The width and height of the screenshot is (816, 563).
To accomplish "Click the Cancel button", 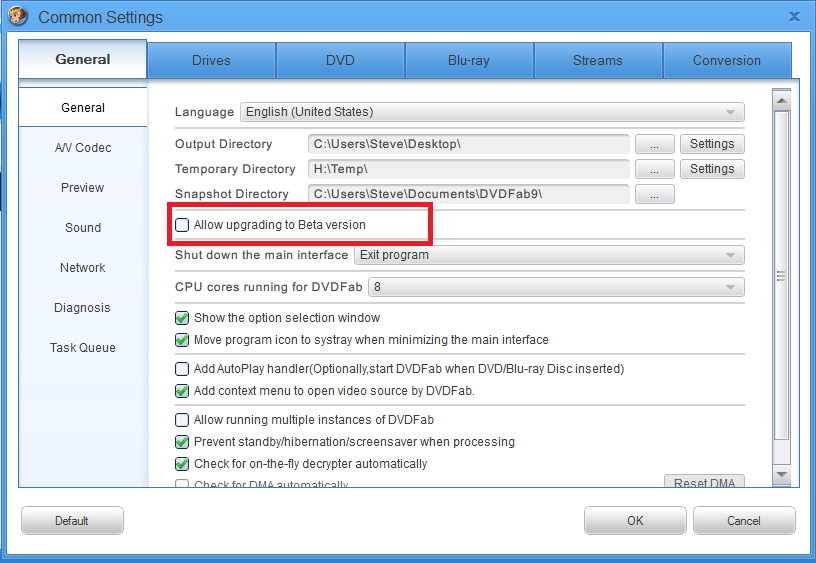I will tap(744, 521).
